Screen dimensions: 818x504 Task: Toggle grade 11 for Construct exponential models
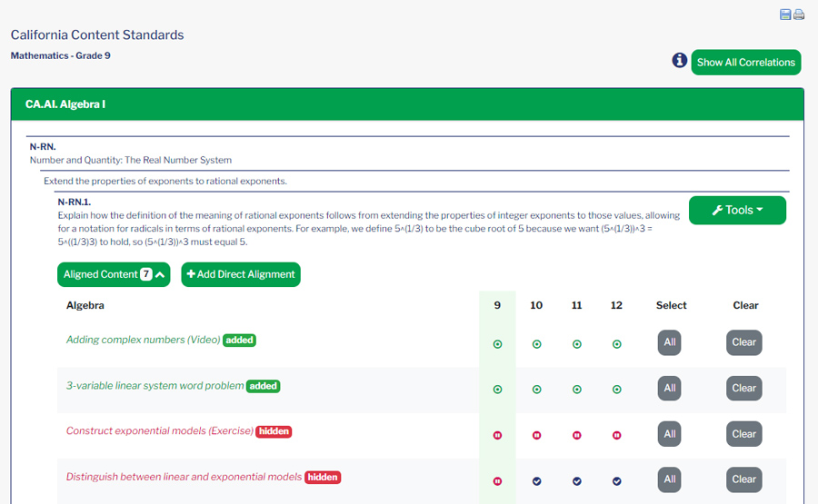pos(576,435)
